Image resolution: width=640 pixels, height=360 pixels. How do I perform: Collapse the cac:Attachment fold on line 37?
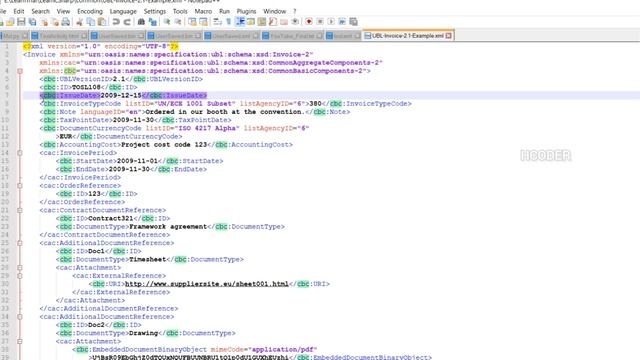(20, 341)
